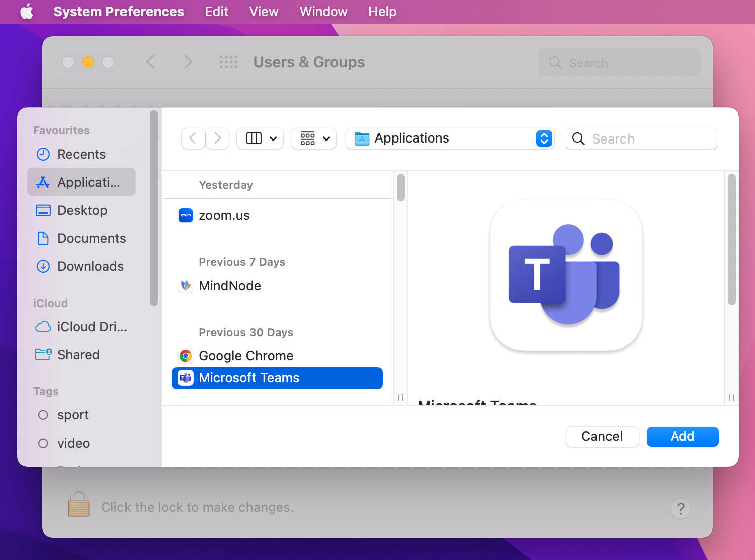Open the column view mode dropdown

pos(260,138)
